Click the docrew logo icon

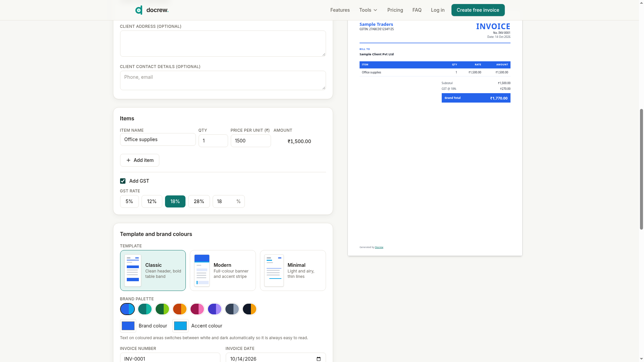(x=139, y=10)
